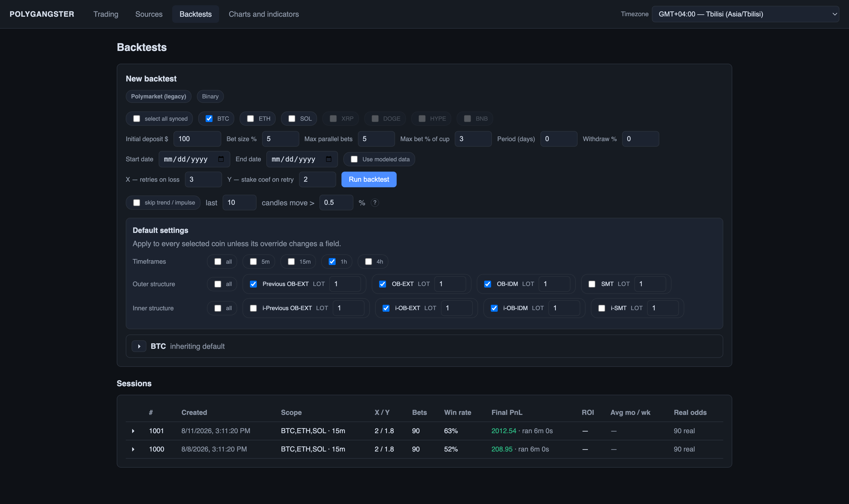Viewport: 849px width, 504px height.
Task: Expand session 1000 row arrow
Action: (133, 449)
